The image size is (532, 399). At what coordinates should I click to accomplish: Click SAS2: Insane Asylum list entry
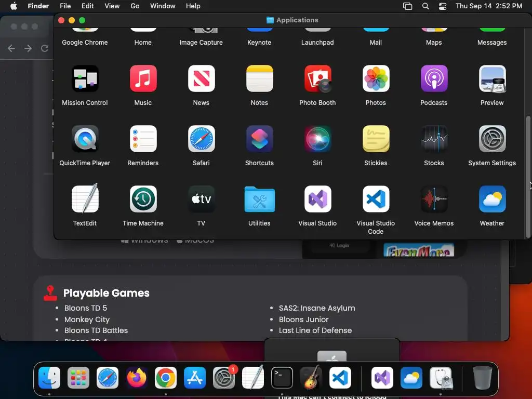pyautogui.click(x=317, y=308)
